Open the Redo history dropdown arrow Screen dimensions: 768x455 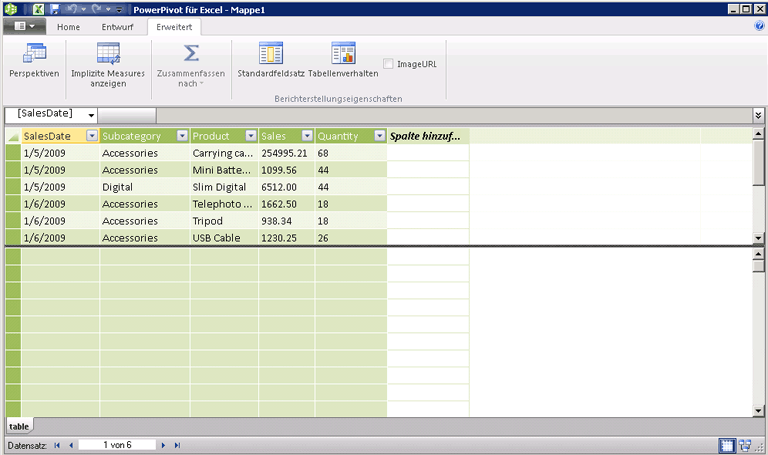[x=108, y=10]
